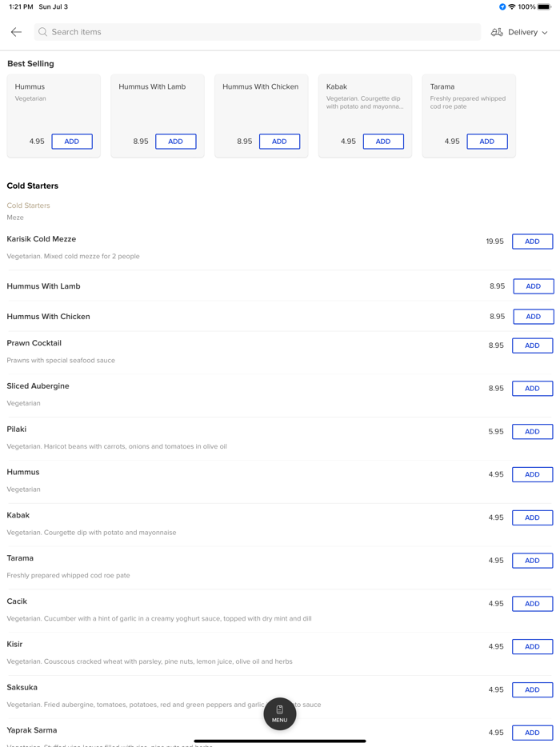This screenshot has height=747, width=560.
Task: Open the Kisir item details
Action: click(15, 645)
